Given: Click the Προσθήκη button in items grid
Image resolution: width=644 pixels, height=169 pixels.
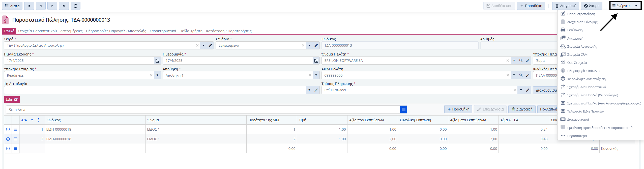Looking at the screenshot, I should [458, 109].
